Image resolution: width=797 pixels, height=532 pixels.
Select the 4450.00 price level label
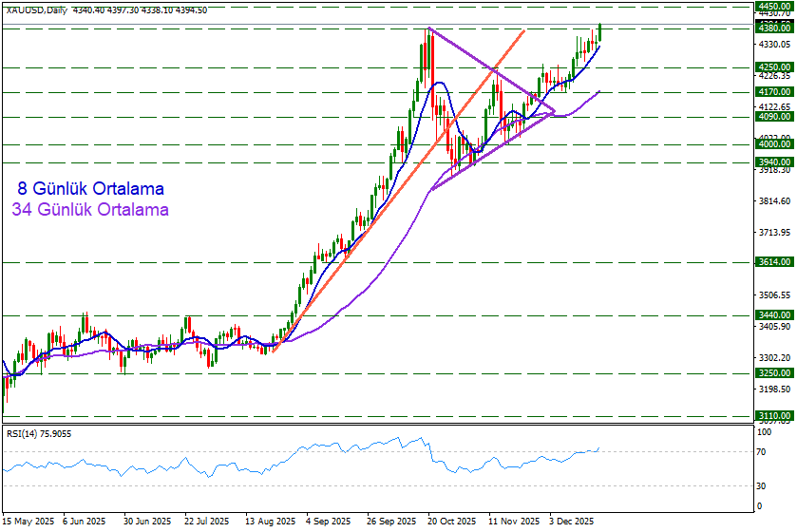[x=774, y=6]
